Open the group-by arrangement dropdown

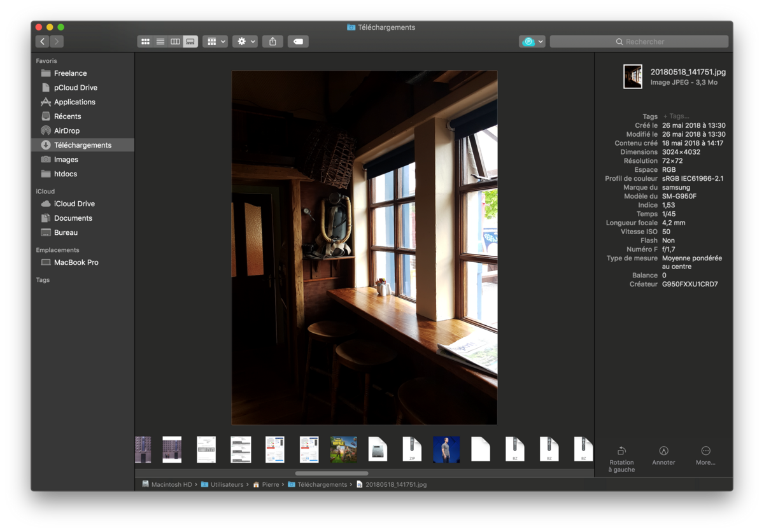click(215, 41)
